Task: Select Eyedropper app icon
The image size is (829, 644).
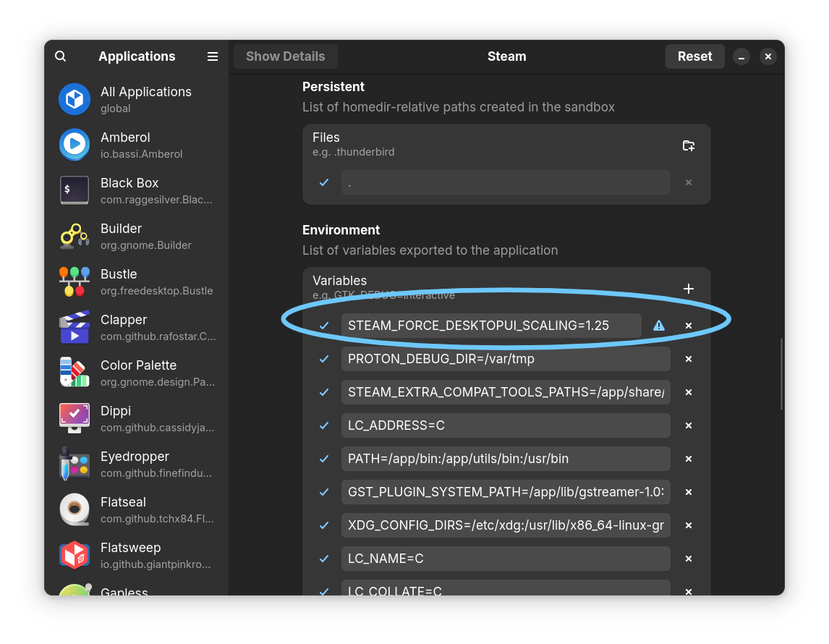Action: click(x=75, y=464)
